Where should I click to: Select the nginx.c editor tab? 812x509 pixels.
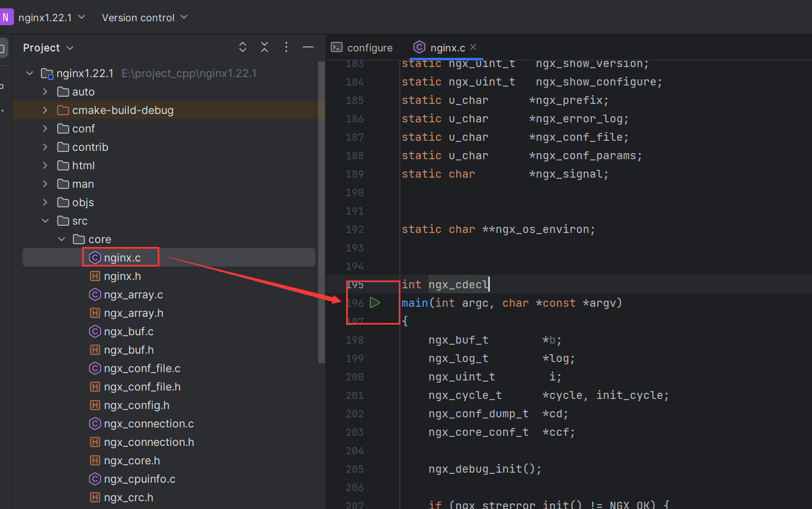pos(447,47)
